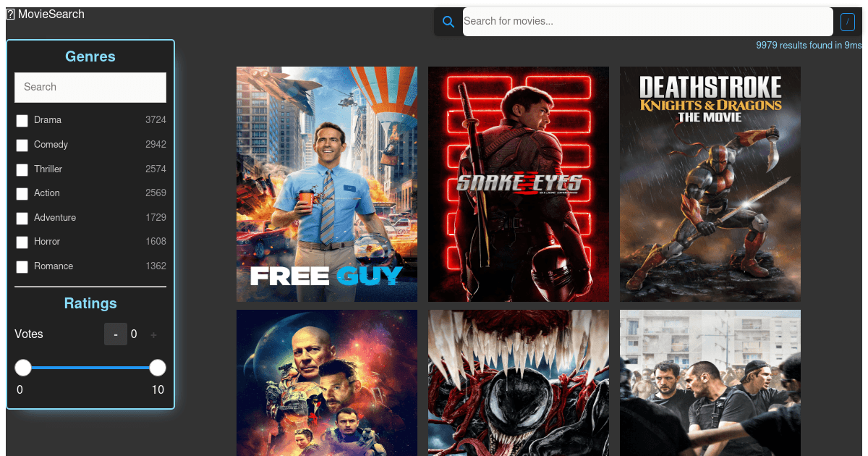868x456 pixels.
Task: Click the Genres search input field
Action: pos(90,87)
